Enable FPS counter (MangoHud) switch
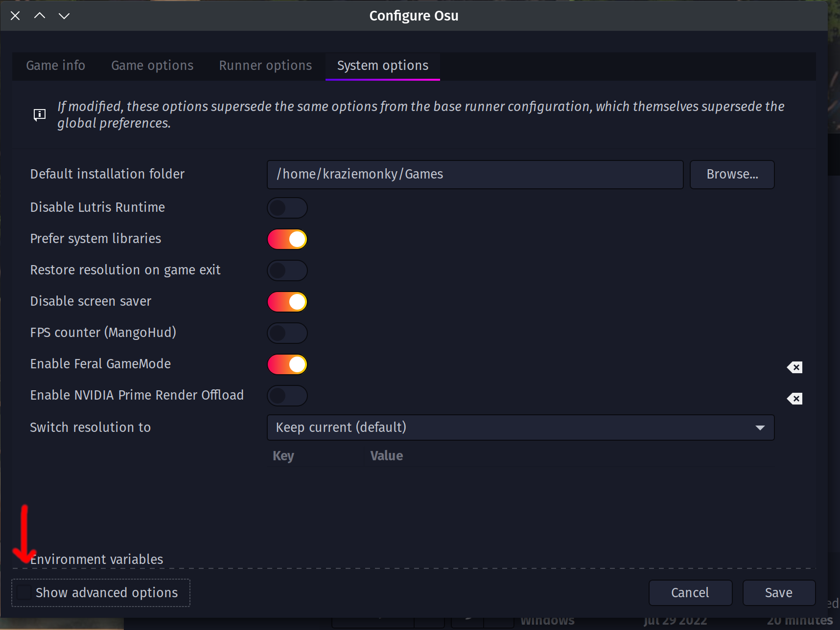 (x=287, y=333)
